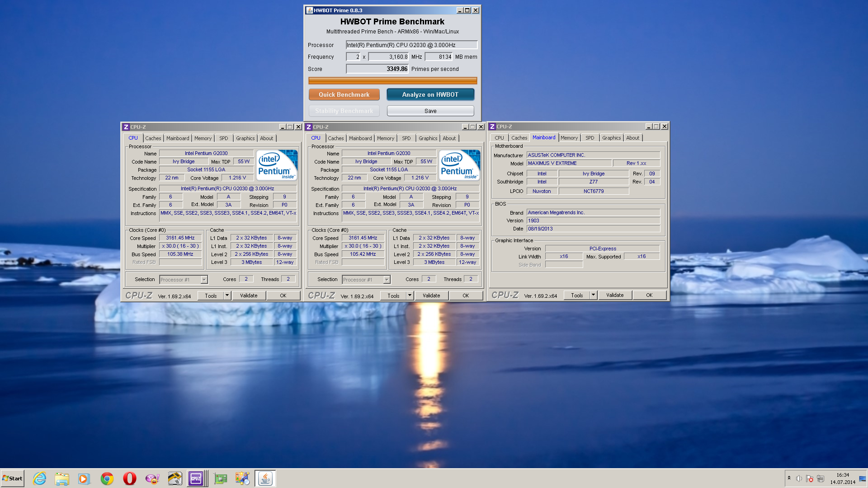Start the Quick Benchmark in HWBOT Prime
Screen dimensions: 868x488
point(344,94)
